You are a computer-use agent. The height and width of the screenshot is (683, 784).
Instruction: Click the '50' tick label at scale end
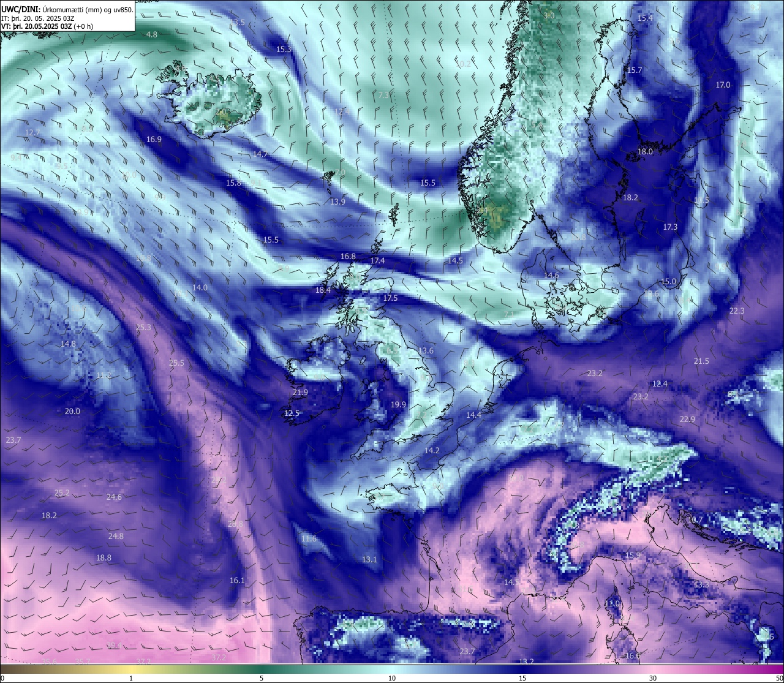778,678
